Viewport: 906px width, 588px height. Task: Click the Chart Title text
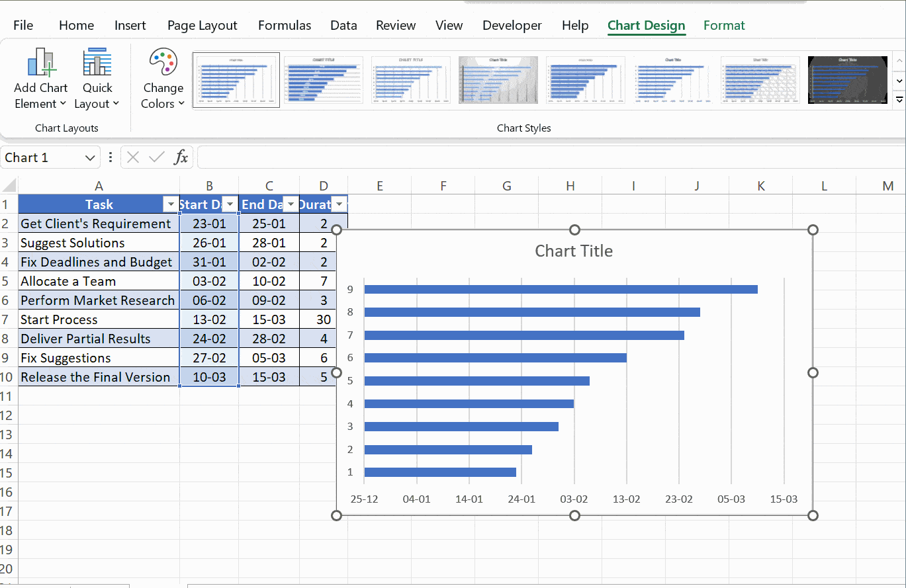click(574, 251)
